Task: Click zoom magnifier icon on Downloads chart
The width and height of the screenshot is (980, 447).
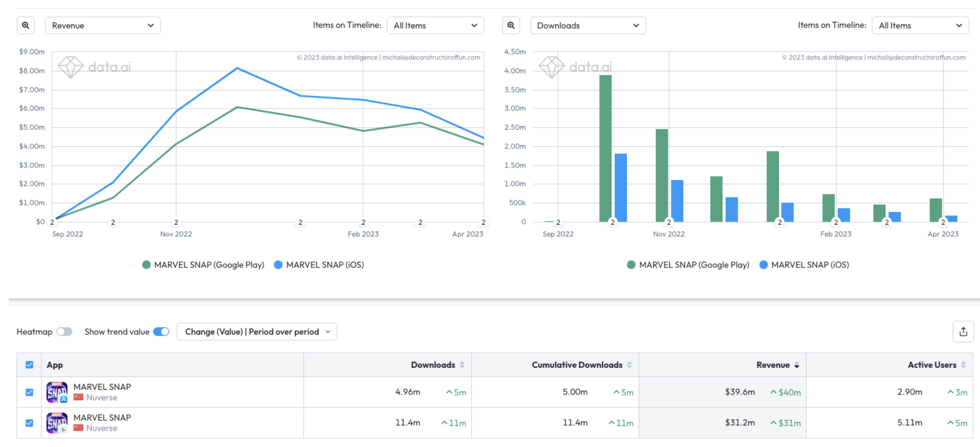Action: pyautogui.click(x=511, y=25)
